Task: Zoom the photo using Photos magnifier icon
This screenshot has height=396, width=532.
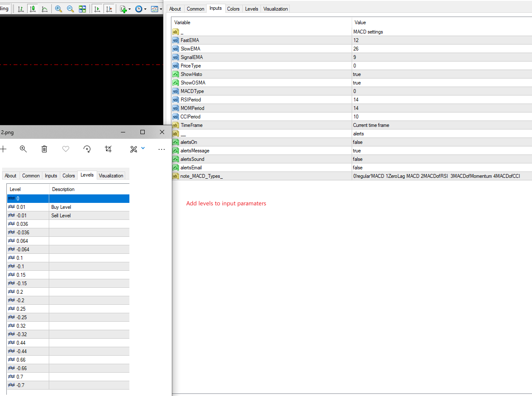Action: (23, 149)
